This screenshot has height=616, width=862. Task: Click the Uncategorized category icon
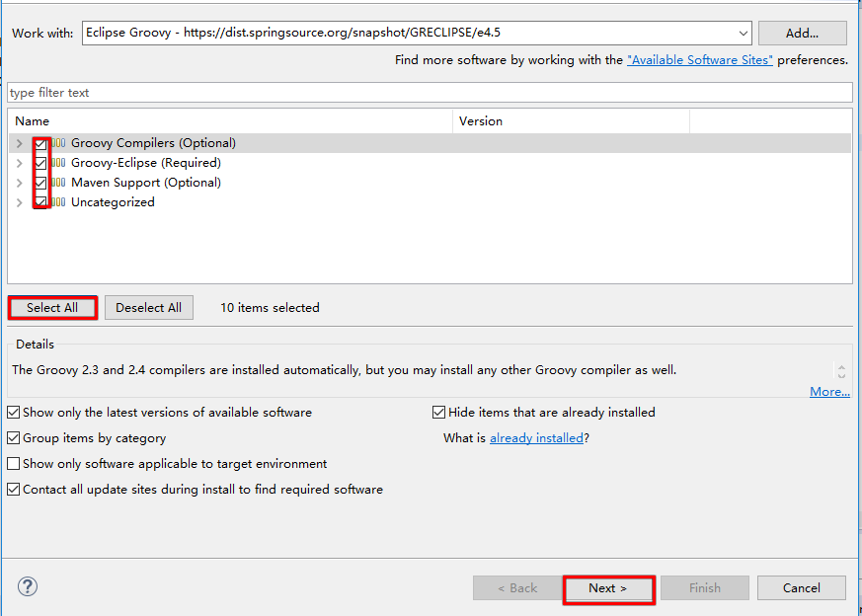tap(59, 202)
